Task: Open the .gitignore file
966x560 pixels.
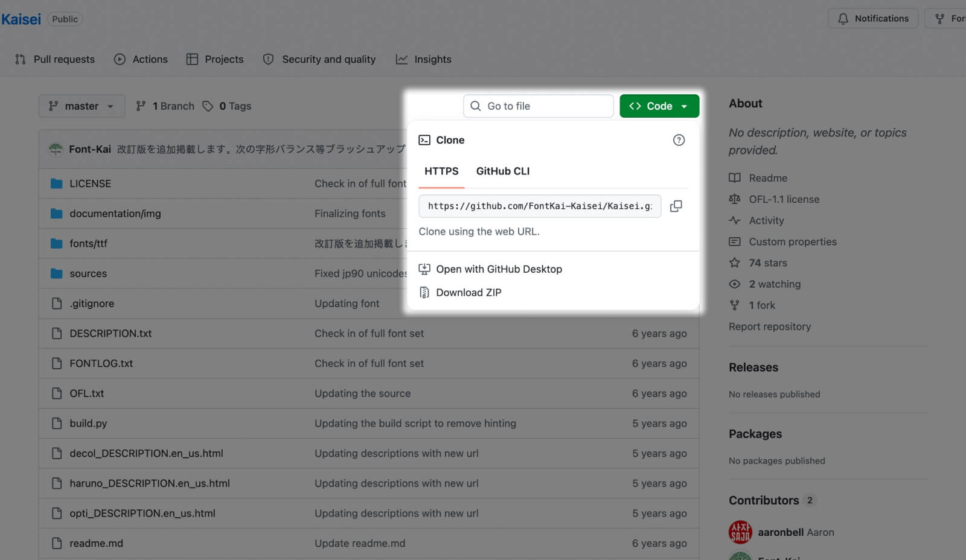Action: (92, 304)
